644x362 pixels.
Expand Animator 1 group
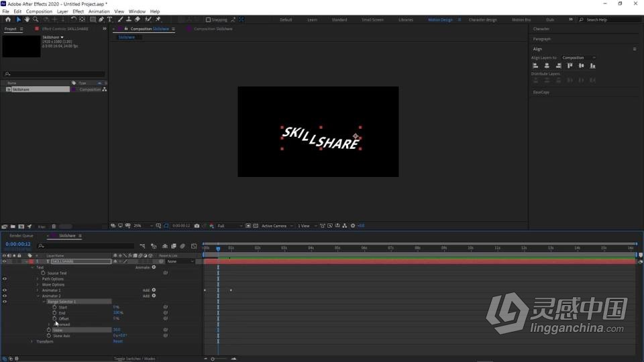click(x=38, y=290)
